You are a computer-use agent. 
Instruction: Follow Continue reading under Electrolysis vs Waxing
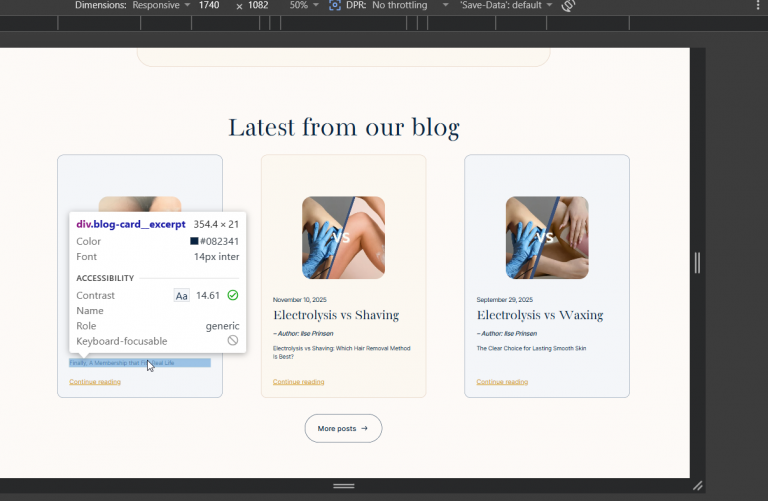point(502,382)
